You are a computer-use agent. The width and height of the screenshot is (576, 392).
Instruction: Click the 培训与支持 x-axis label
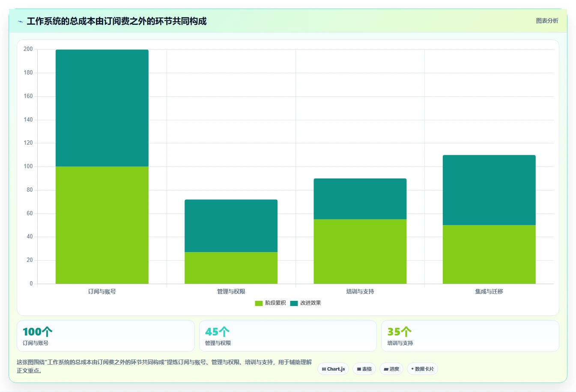[x=360, y=291]
